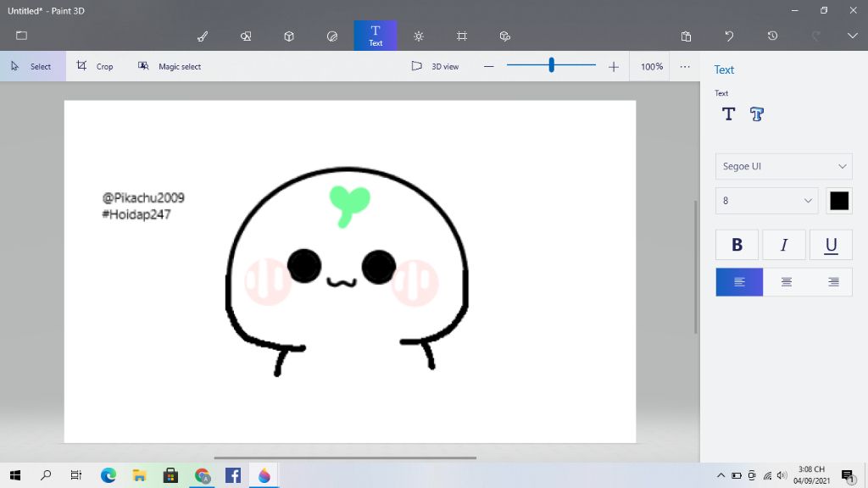The width and height of the screenshot is (868, 488).
Task: Click the horizontal canvas scrollbar
Action: pyautogui.click(x=345, y=458)
